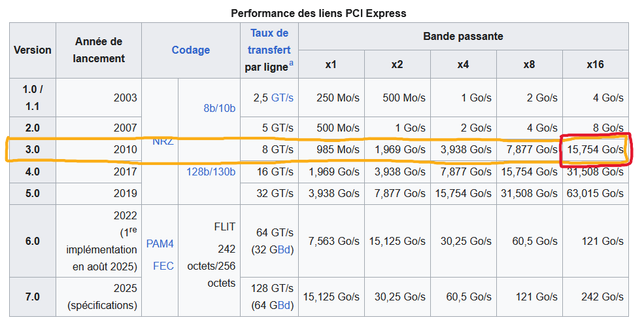Screen dimensions: 644x326
Task: Select the 63,015 Go/s cell
Action: [594, 193]
